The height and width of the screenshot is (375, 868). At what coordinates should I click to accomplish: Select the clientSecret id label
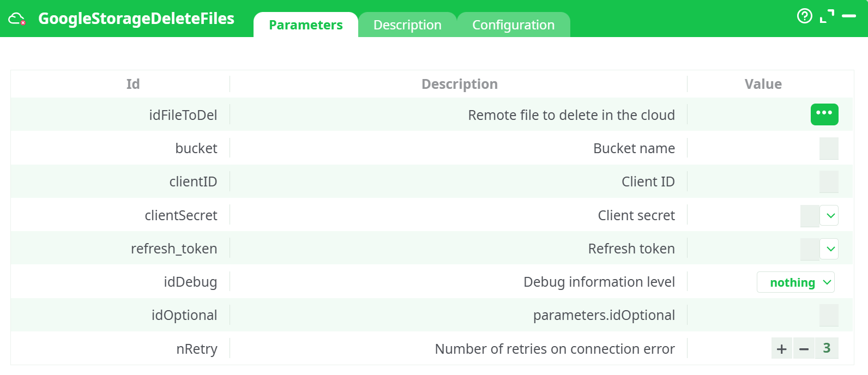tap(181, 215)
